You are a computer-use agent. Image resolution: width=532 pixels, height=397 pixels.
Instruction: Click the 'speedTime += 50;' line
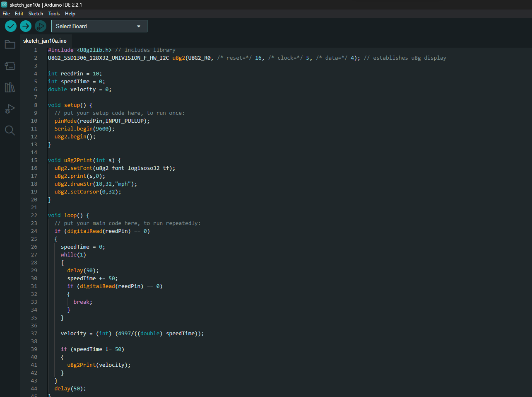pyautogui.click(x=92, y=278)
